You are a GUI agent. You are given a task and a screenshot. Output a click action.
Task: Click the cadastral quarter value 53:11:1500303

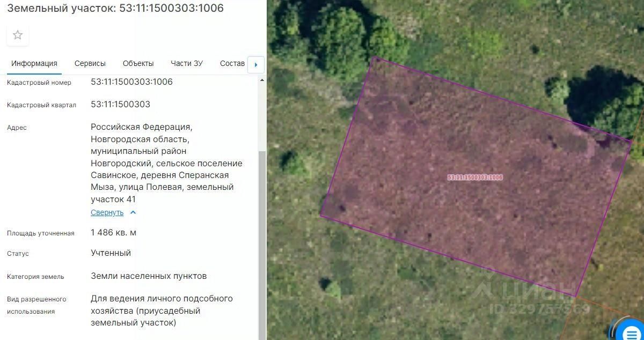pyautogui.click(x=120, y=104)
